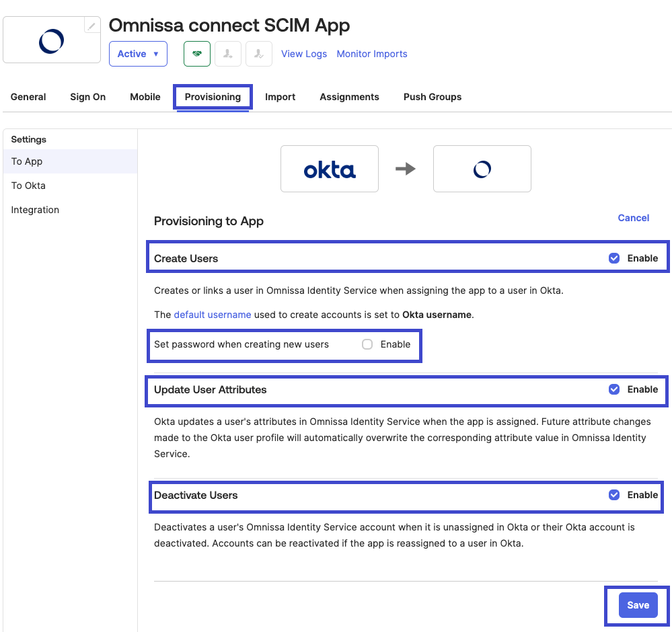Select To Okta in the settings sidebar

click(x=70, y=186)
